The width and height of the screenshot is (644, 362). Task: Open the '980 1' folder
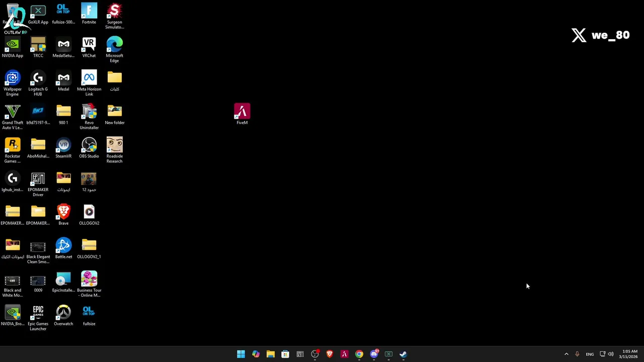coord(63,115)
